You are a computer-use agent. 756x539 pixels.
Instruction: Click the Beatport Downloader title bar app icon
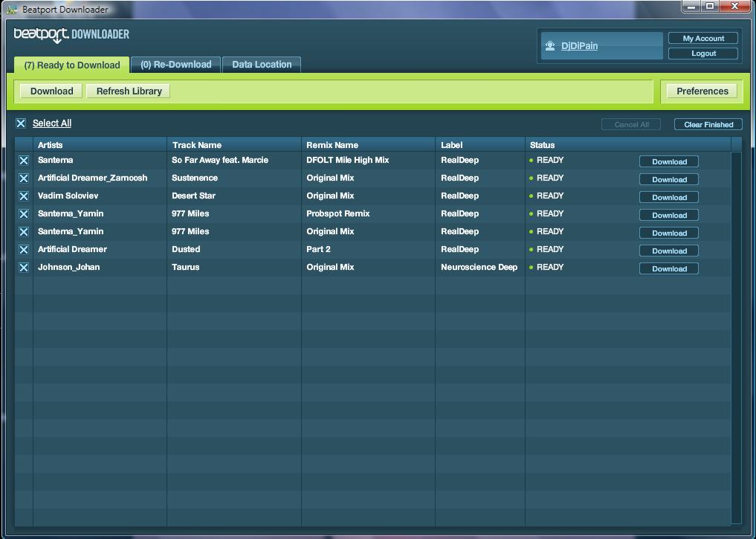(x=11, y=10)
